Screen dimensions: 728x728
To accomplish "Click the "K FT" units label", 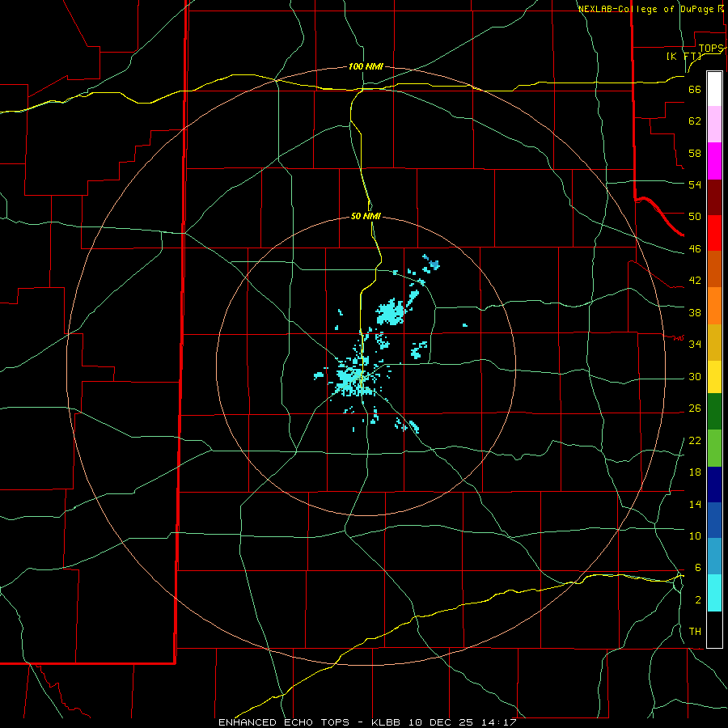I will click(684, 56).
